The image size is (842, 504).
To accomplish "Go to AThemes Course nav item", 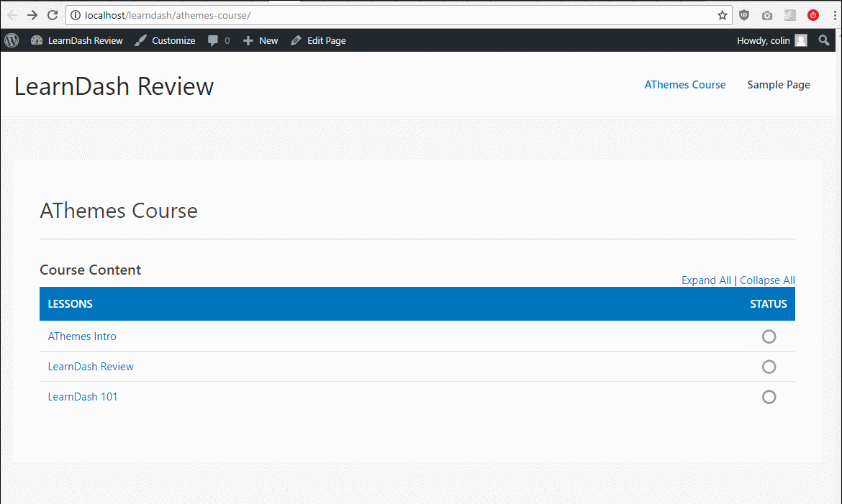I will tap(684, 85).
